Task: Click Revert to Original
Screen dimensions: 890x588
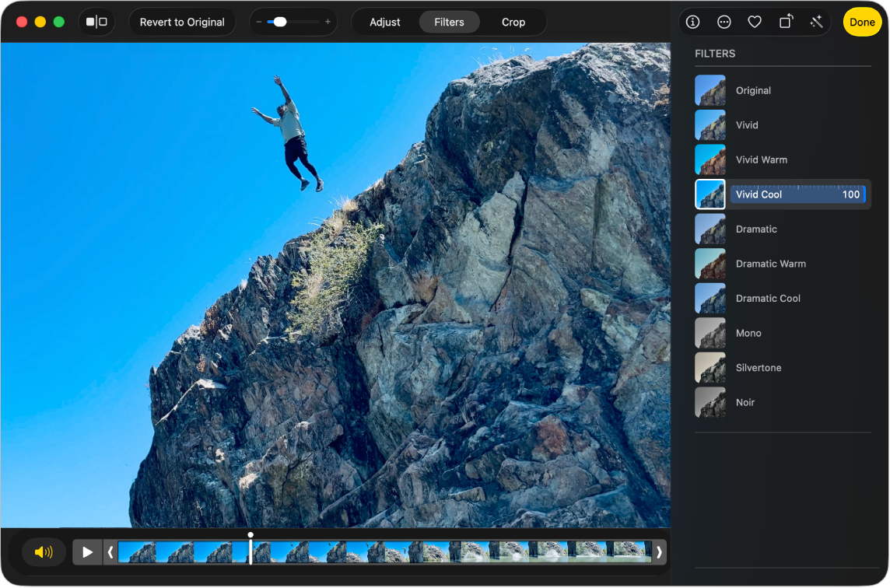Action: 182,22
